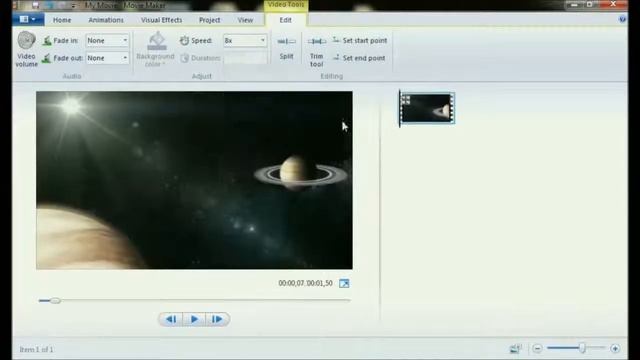Step to next frame
The height and width of the screenshot is (360, 640).
click(x=217, y=319)
